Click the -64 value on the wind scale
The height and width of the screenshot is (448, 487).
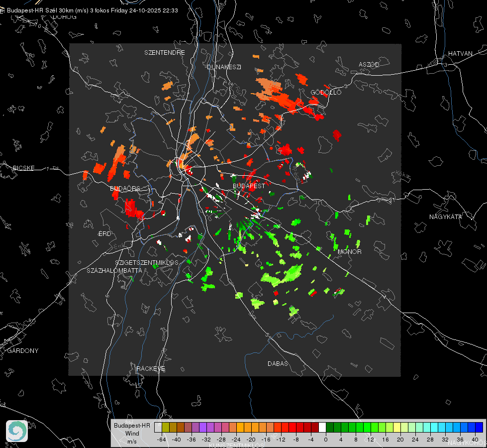[162, 440]
